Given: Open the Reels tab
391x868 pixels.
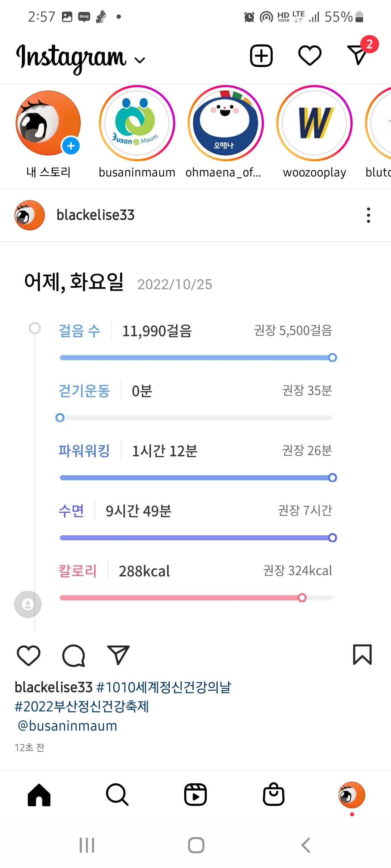Looking at the screenshot, I should [195, 795].
